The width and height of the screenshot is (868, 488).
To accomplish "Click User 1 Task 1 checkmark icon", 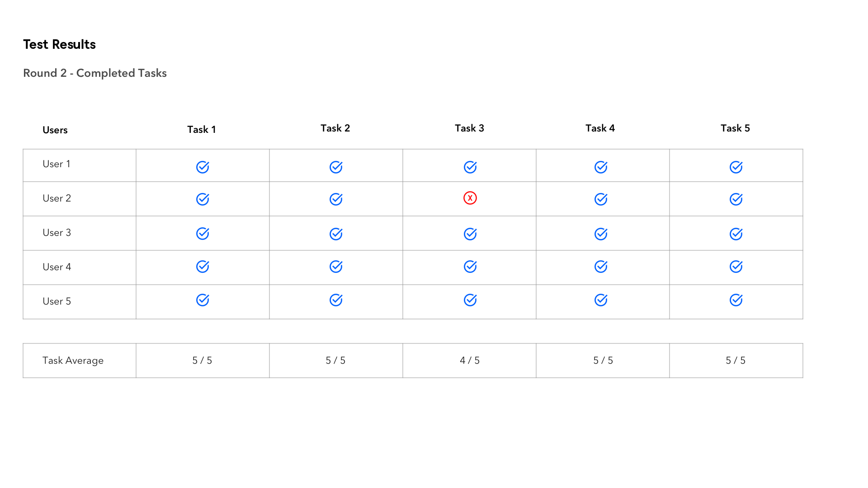I will point(203,167).
